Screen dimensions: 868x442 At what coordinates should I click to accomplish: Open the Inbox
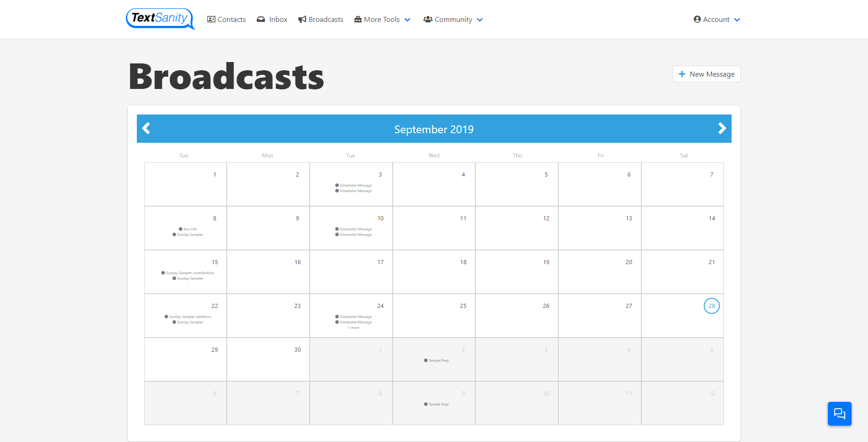pyautogui.click(x=272, y=19)
